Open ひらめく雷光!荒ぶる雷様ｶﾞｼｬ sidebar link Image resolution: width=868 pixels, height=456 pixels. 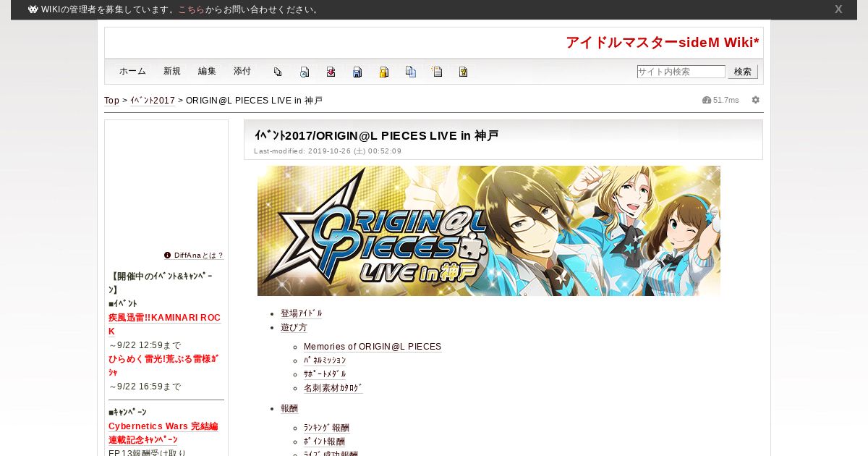coord(163,366)
